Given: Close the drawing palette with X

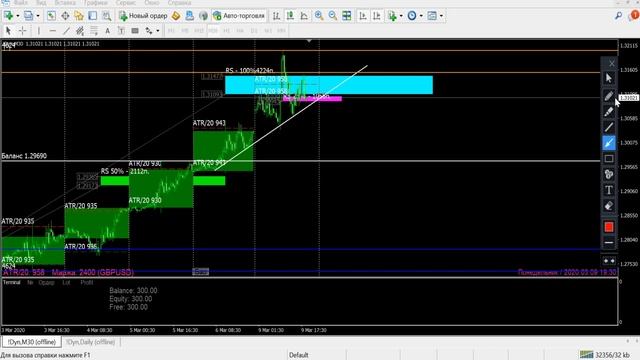Looking at the screenshot, I should click(611, 63).
